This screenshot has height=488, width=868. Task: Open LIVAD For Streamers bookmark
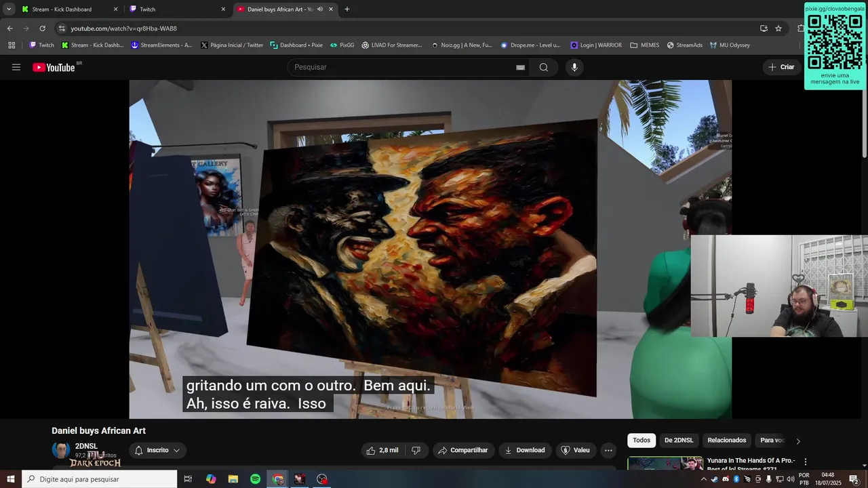(x=392, y=45)
